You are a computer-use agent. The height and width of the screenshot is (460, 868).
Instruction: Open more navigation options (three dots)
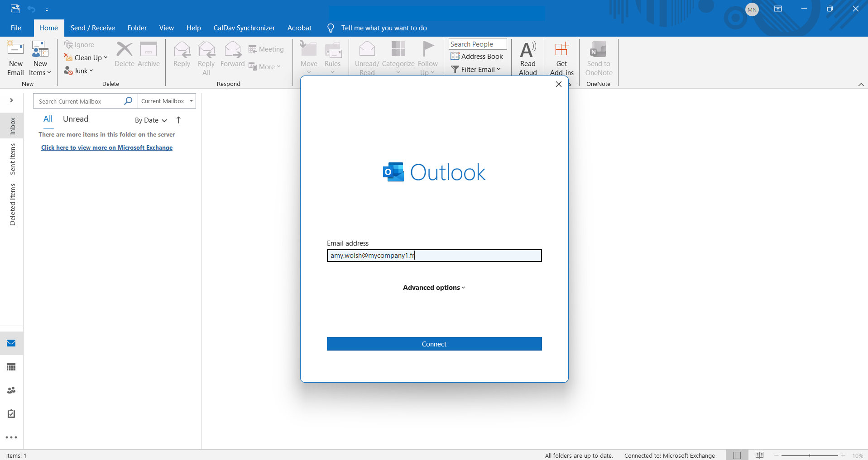point(11,437)
